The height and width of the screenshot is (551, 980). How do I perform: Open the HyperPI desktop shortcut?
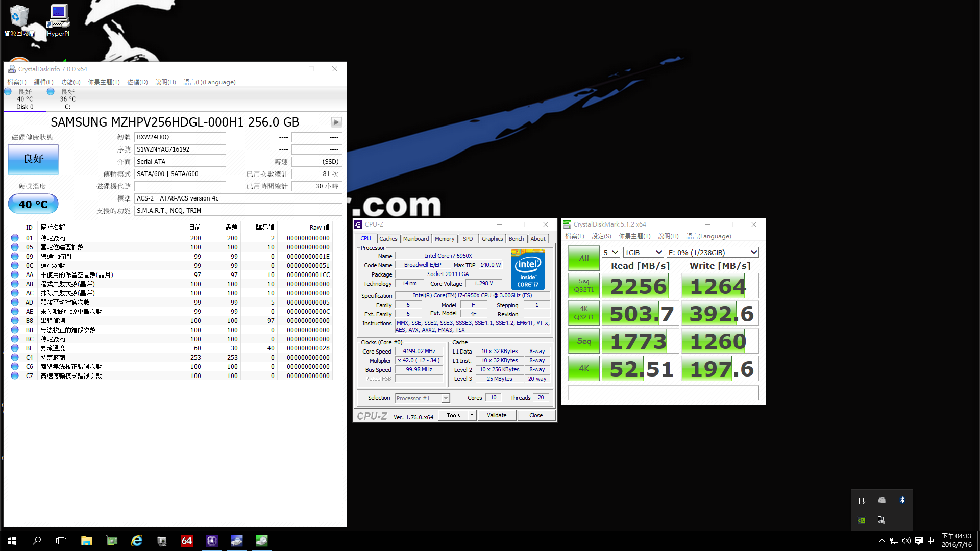coord(58,20)
